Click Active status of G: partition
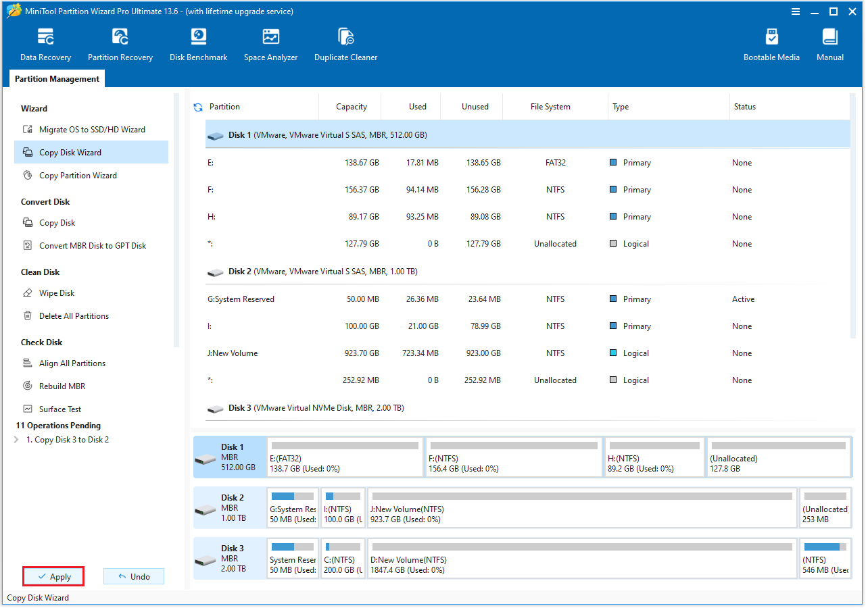The height and width of the screenshot is (608, 868). (x=743, y=299)
